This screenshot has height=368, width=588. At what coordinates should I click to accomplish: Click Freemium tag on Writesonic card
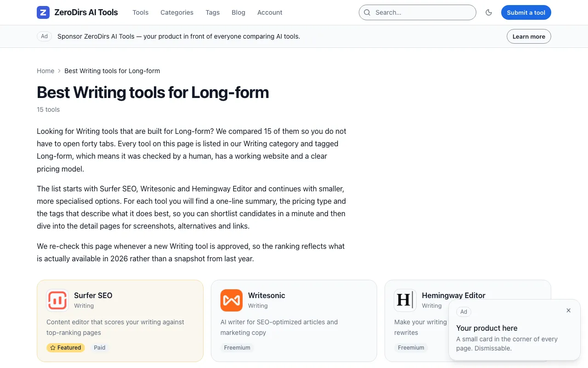(237, 348)
